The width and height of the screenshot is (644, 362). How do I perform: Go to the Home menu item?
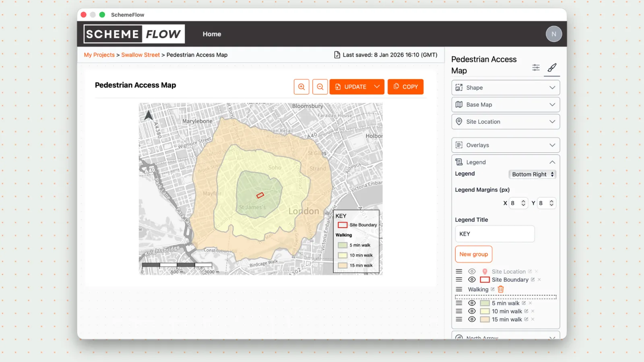coord(212,34)
